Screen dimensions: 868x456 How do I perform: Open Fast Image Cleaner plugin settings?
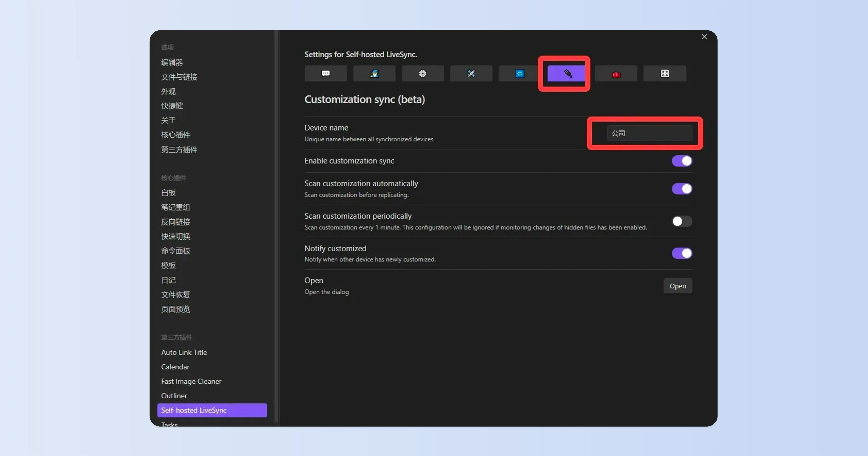pos(191,381)
